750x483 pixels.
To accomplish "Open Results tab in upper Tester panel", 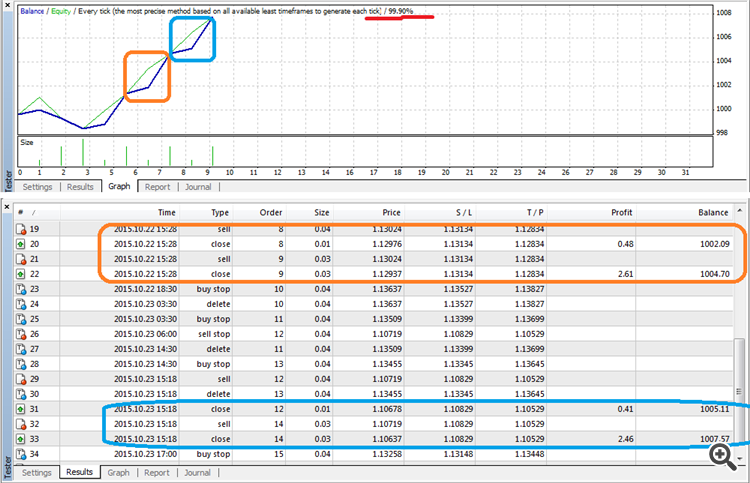I will pyautogui.click(x=80, y=187).
